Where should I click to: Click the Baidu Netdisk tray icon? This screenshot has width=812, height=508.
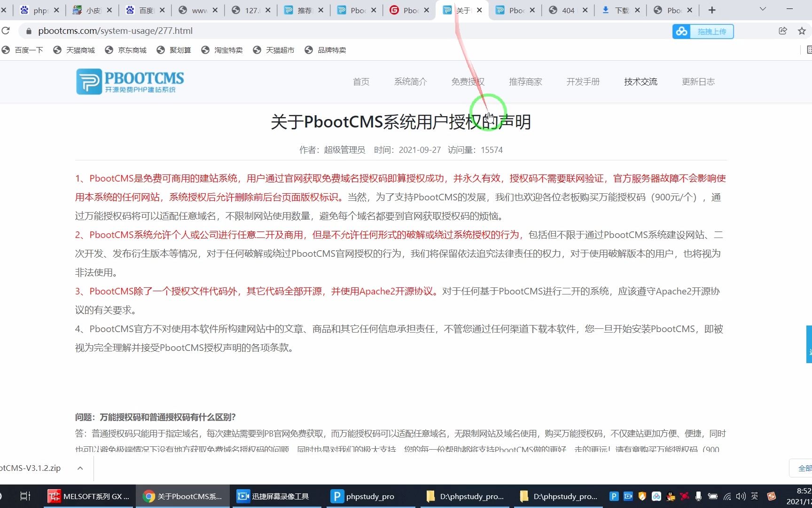tap(656, 496)
